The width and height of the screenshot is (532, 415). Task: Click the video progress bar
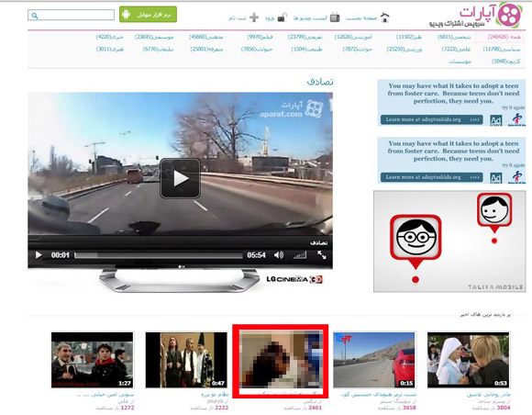click(x=159, y=255)
